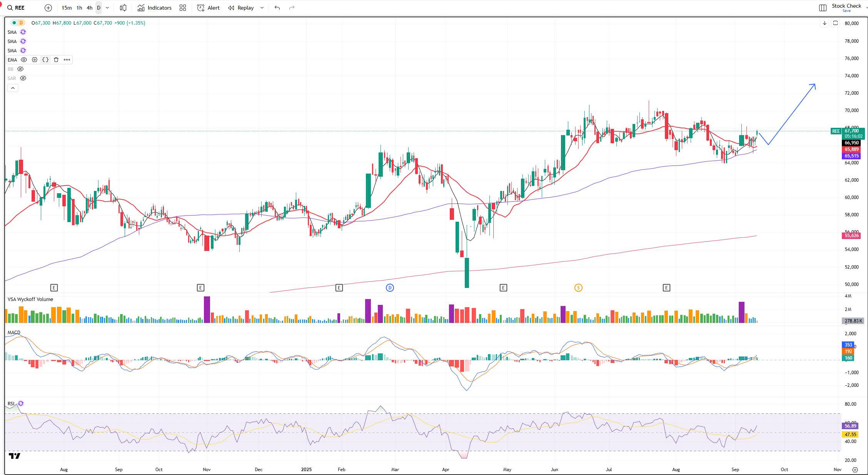Screen dimensions: 868x475
Task: Collapse the indicator legend list
Action: [x=13, y=88]
